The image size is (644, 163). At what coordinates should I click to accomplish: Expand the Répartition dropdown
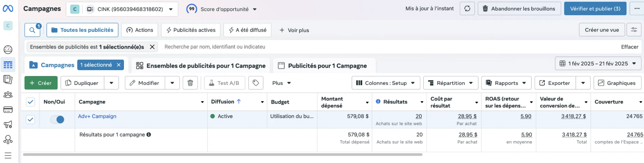point(450,83)
